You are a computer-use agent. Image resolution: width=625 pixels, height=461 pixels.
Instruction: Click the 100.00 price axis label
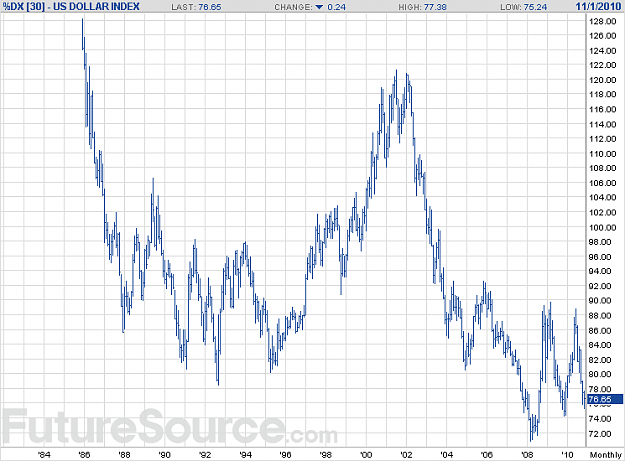point(603,228)
